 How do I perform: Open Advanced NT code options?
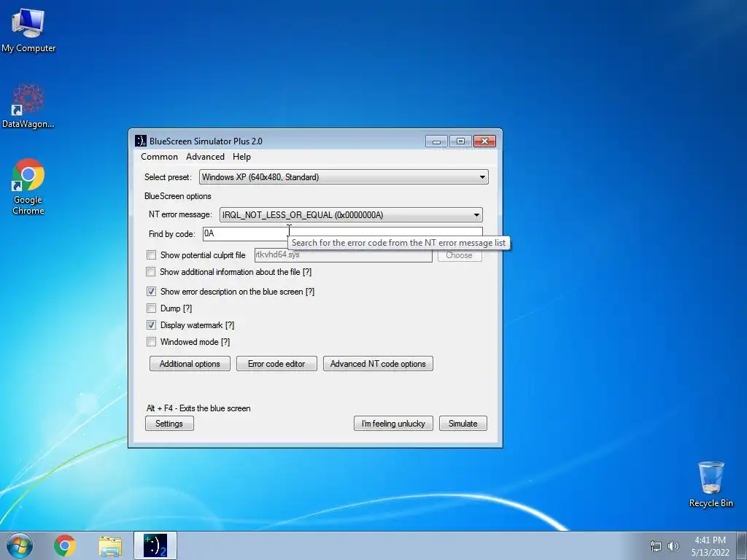378,364
